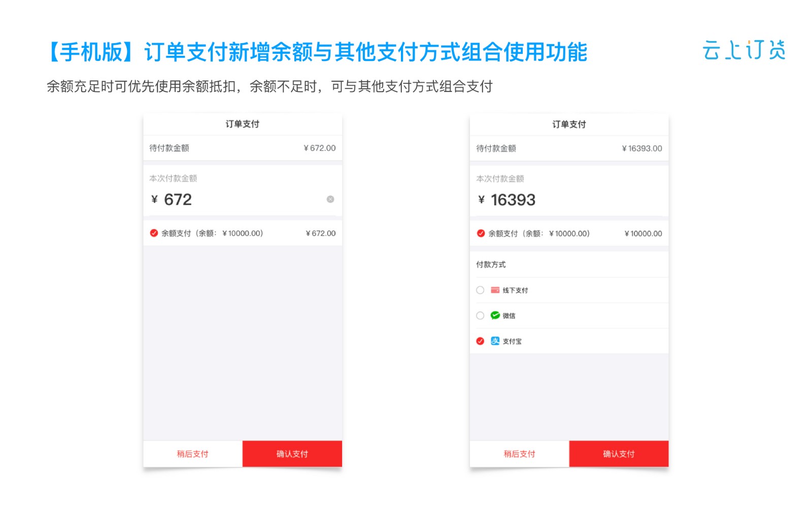This screenshot has height=508, width=812.
Task: Click the ¥ symbol before 16393
Action: (481, 200)
